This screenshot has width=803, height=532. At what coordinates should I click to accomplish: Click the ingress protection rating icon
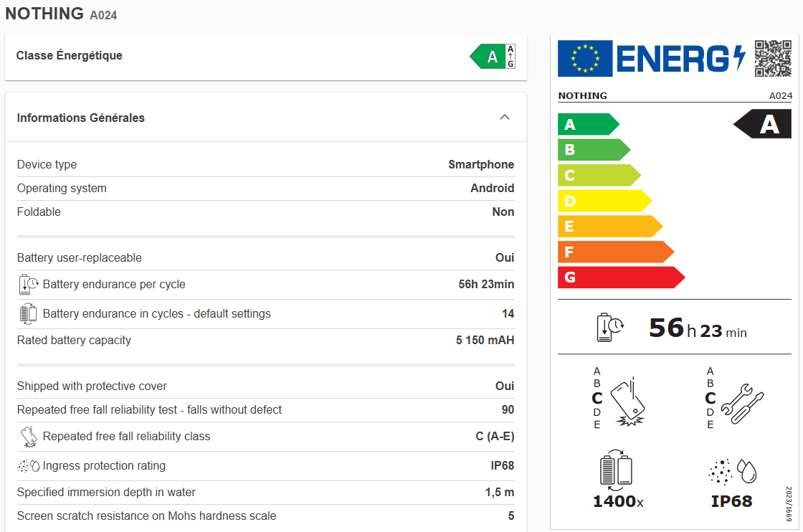(28, 466)
